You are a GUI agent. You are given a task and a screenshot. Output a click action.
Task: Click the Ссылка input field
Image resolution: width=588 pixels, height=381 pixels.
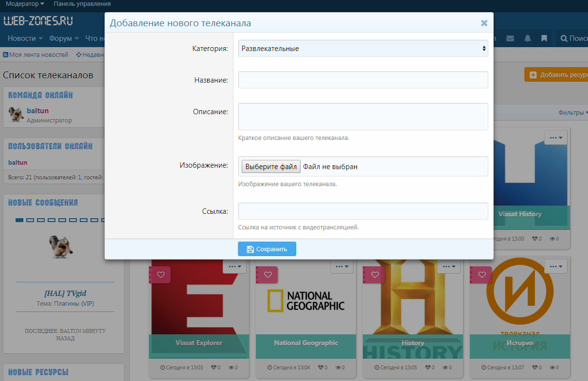[x=363, y=211]
